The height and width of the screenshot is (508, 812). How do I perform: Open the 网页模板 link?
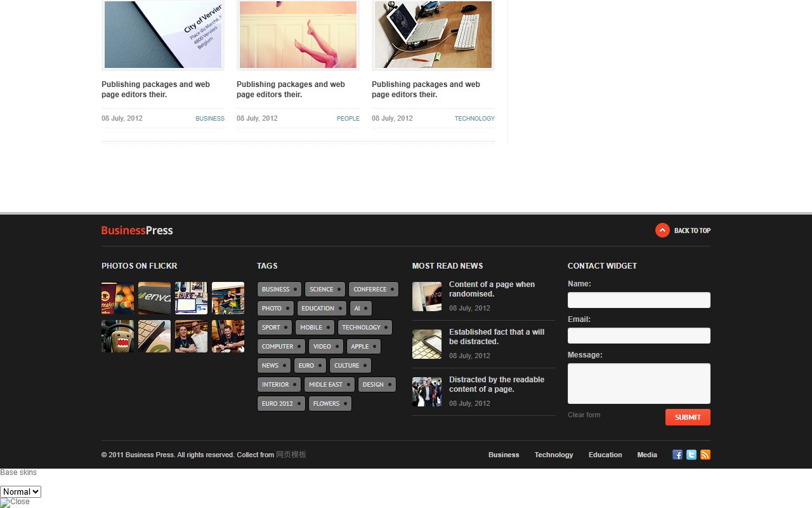coord(291,455)
